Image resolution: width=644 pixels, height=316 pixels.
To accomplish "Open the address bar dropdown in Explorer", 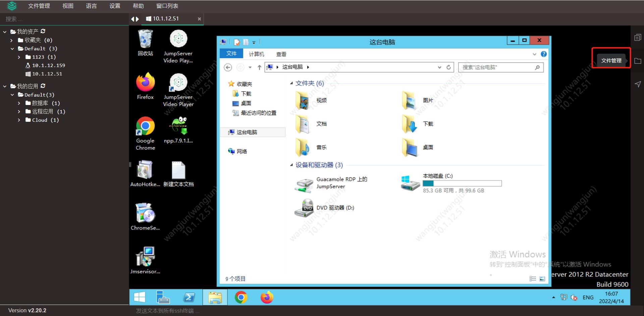I will coord(439,67).
